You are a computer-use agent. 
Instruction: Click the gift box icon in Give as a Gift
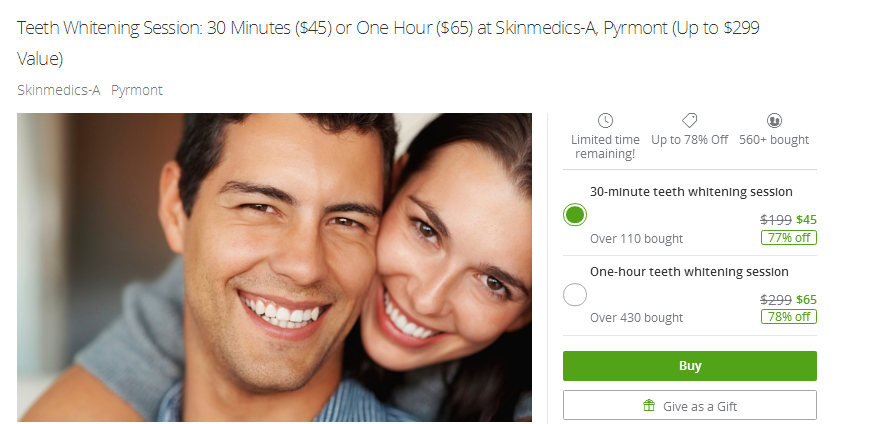[x=649, y=405]
